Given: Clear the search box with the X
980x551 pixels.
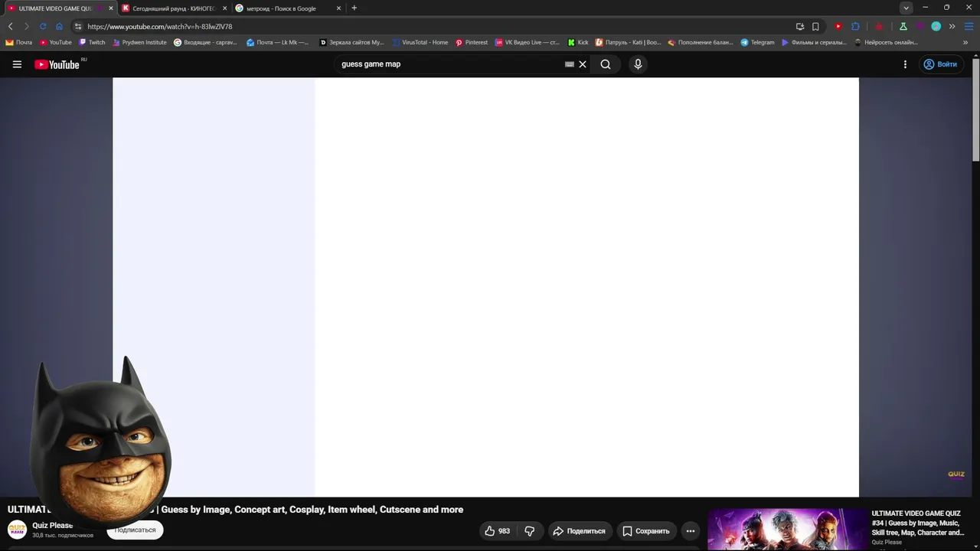Looking at the screenshot, I should [x=583, y=64].
